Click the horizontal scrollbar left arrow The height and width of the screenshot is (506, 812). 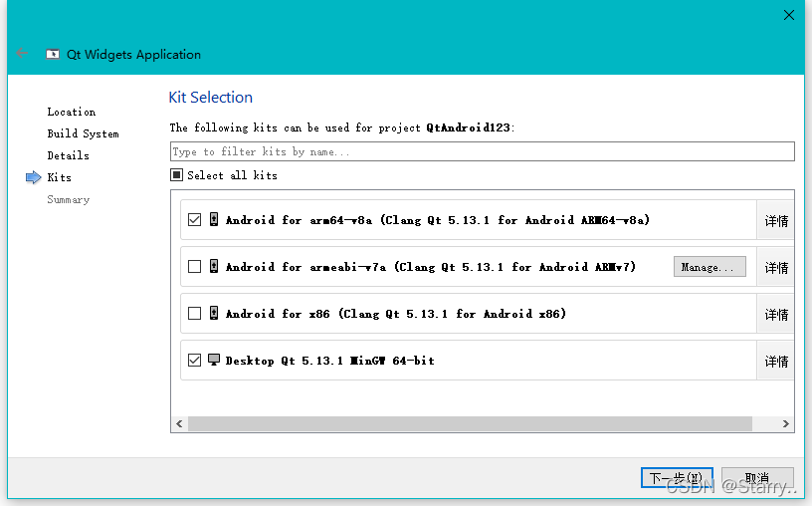[179, 423]
